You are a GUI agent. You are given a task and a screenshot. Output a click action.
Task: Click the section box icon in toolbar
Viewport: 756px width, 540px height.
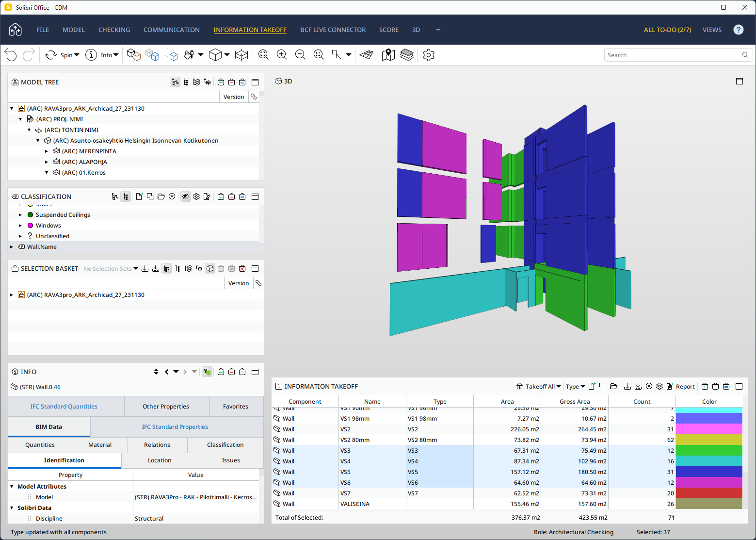pyautogui.click(x=241, y=55)
